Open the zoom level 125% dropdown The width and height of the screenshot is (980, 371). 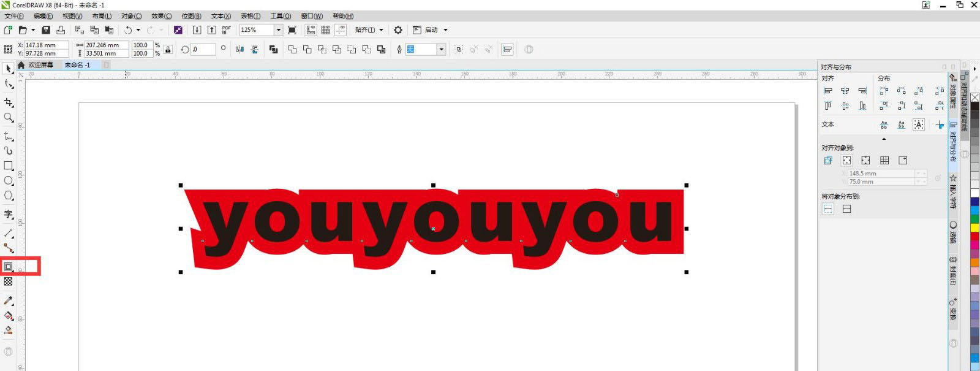coord(278,30)
